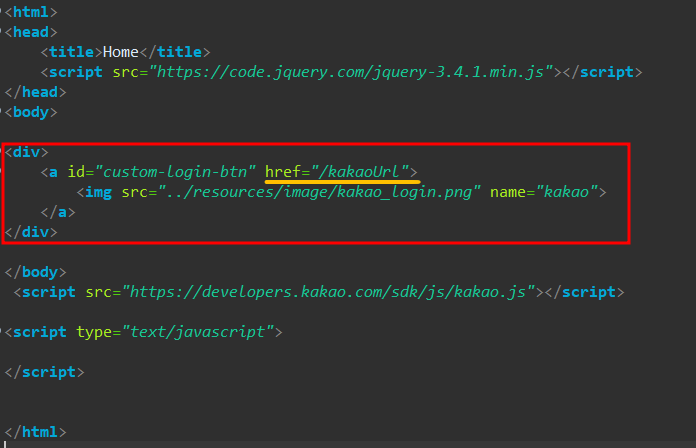The width and height of the screenshot is (696, 448).
Task: Click the word Home inside the title
Action: coord(121,52)
